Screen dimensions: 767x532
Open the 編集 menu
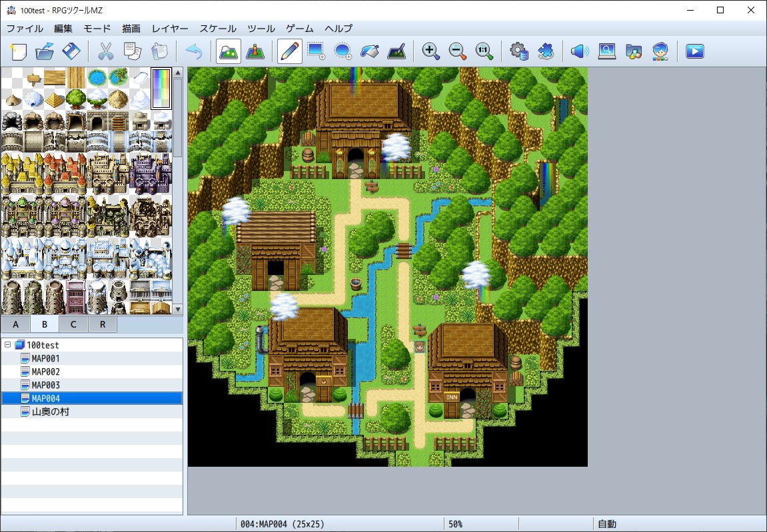63,29
